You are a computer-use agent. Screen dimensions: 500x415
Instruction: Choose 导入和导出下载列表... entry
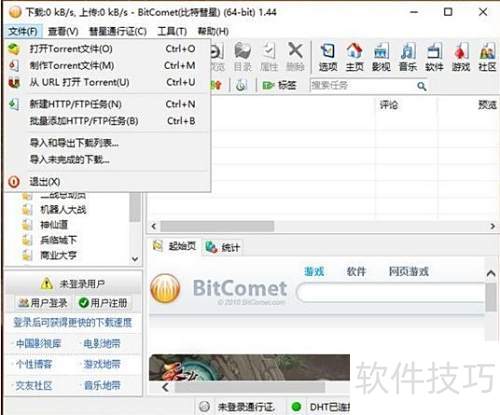click(x=107, y=143)
